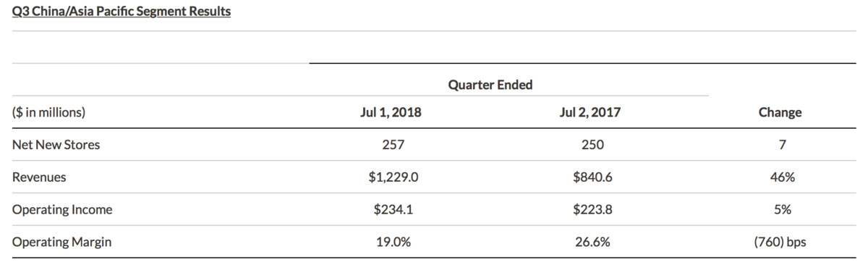
Task: Click the Change column header
Action: pyautogui.click(x=780, y=112)
